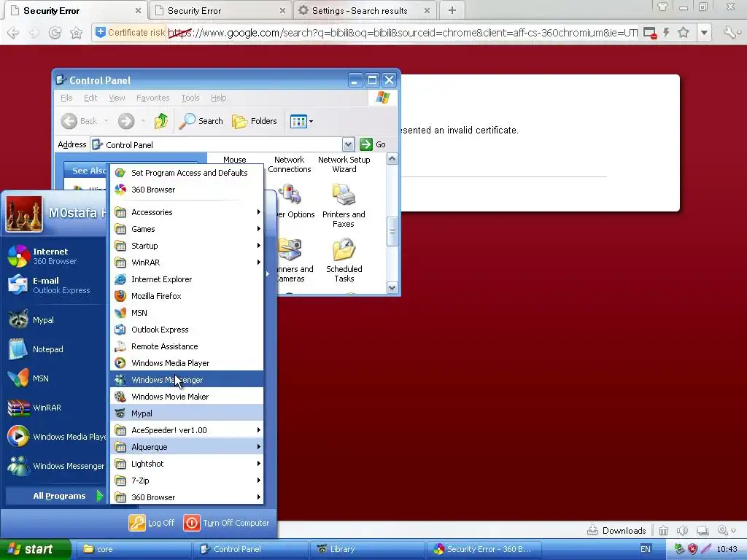Click Turn Off Computer button

pyautogui.click(x=227, y=522)
